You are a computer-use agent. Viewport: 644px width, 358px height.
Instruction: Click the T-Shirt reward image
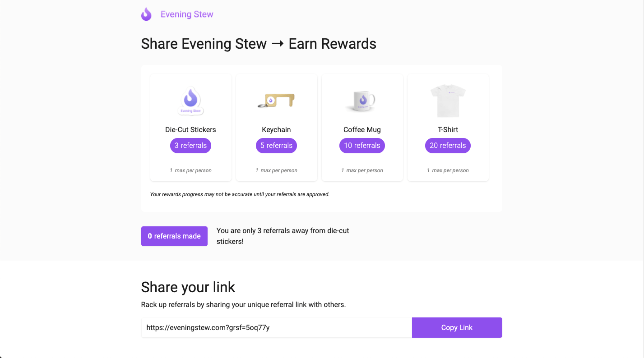(x=448, y=100)
